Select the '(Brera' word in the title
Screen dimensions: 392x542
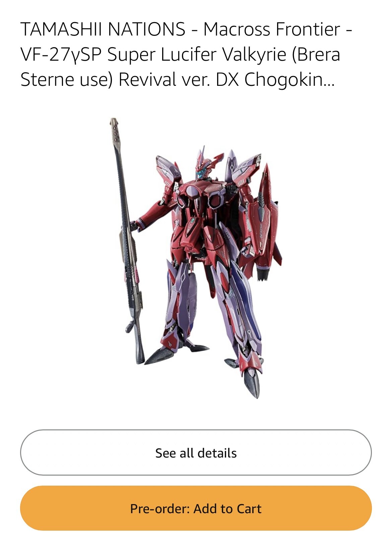point(316,54)
